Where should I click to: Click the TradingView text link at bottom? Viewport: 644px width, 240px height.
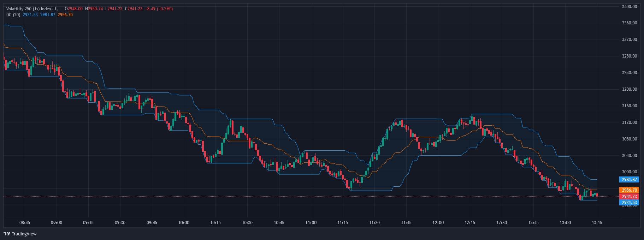24,234
